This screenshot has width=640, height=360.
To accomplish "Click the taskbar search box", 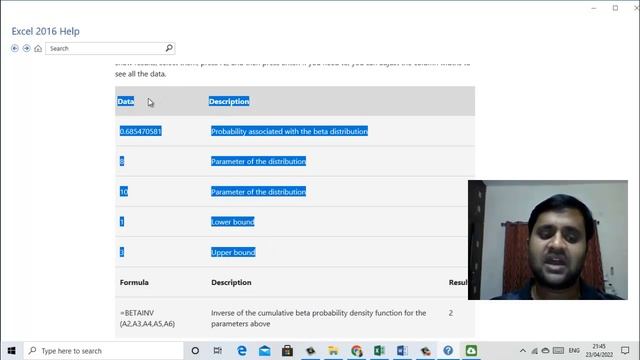I will [104, 351].
